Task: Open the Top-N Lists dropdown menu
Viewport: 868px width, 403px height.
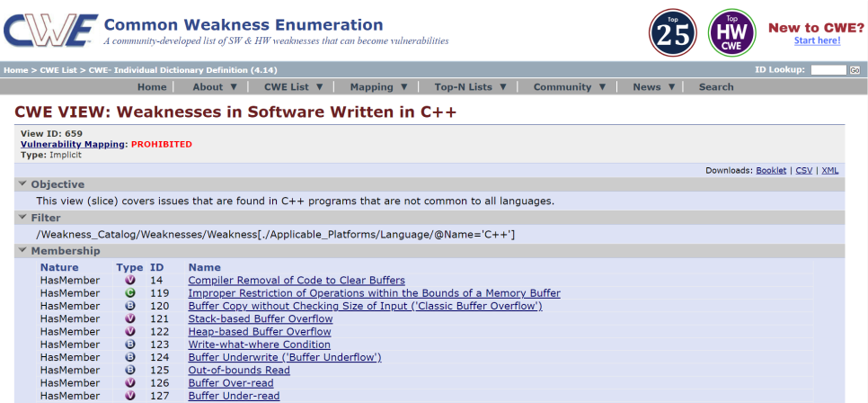Action: tap(471, 87)
